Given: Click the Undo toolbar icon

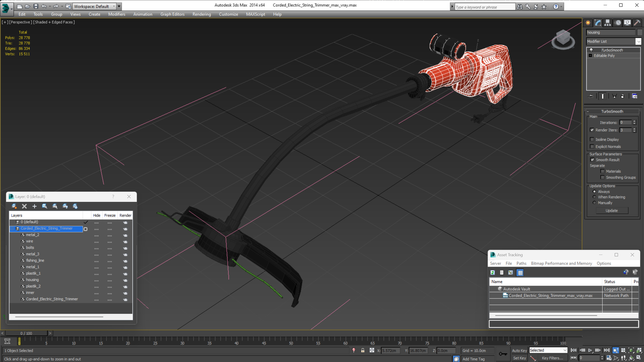Looking at the screenshot, I should pos(44,6).
